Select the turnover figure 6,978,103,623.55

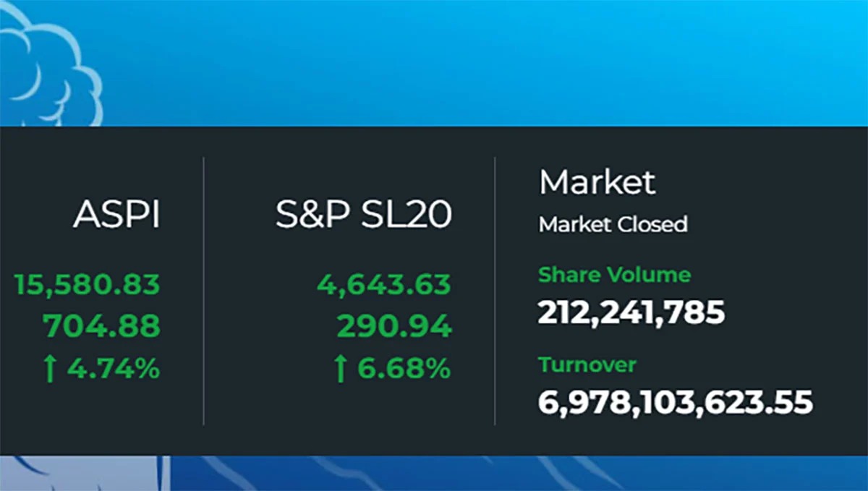[675, 402]
